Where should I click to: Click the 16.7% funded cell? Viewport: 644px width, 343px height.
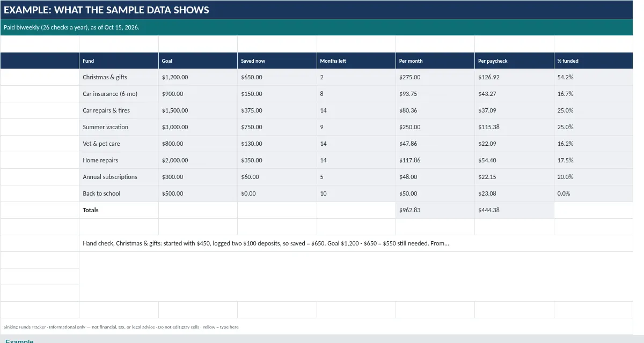coord(594,94)
